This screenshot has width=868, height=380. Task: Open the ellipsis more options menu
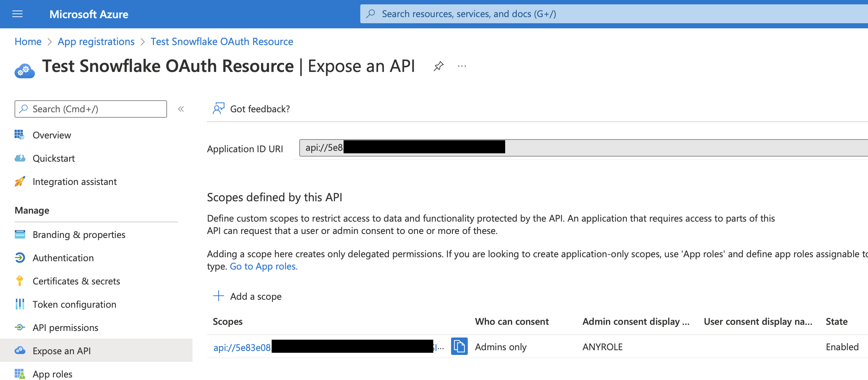click(462, 66)
